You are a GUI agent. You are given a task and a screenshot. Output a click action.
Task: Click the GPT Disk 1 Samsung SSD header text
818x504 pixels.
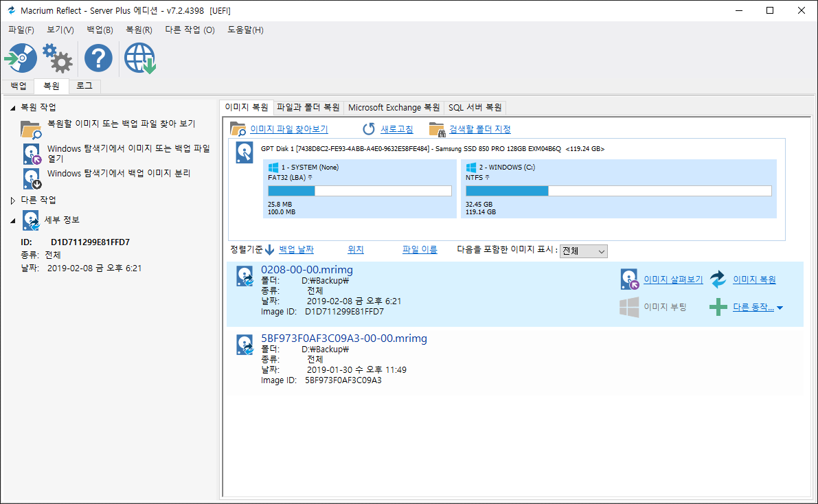(433, 149)
